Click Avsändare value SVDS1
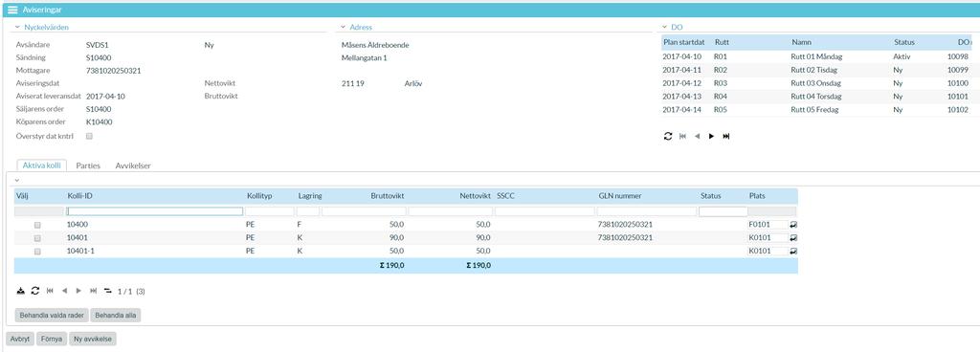 tap(98, 45)
